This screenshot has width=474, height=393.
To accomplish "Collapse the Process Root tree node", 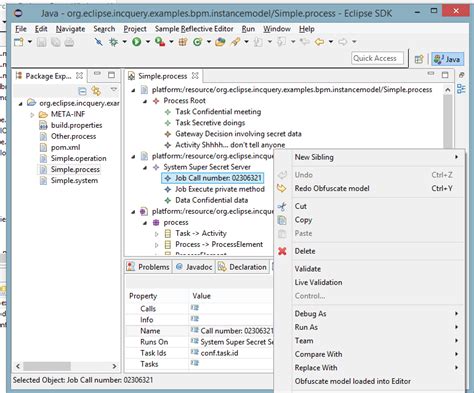I will coord(145,101).
